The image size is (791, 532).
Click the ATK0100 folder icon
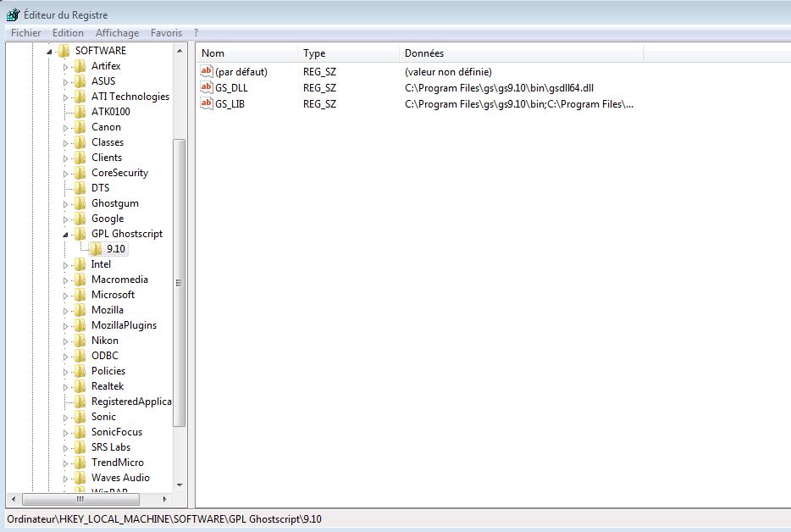[80, 112]
